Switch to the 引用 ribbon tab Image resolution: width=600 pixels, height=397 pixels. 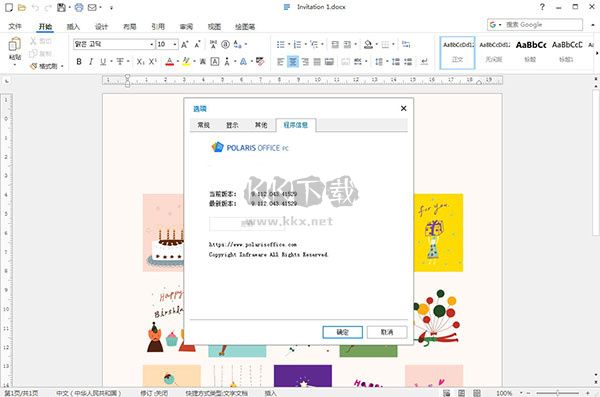(158, 26)
